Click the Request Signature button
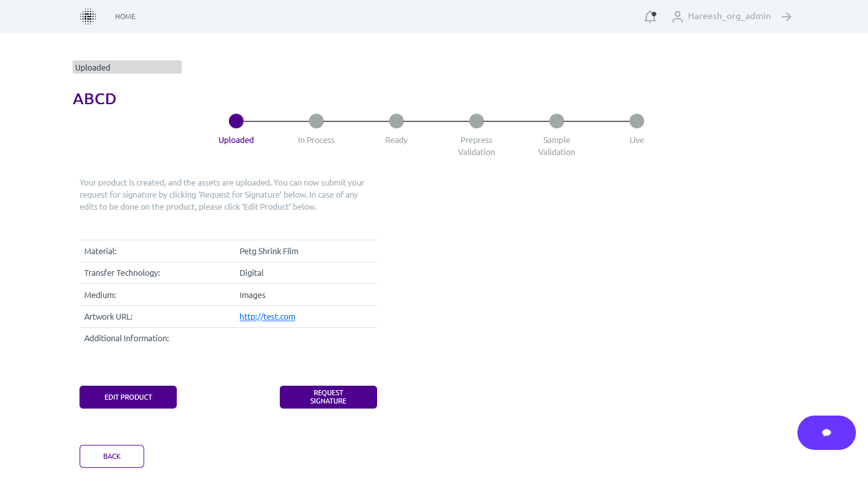This screenshot has width=868, height=488. click(x=328, y=397)
